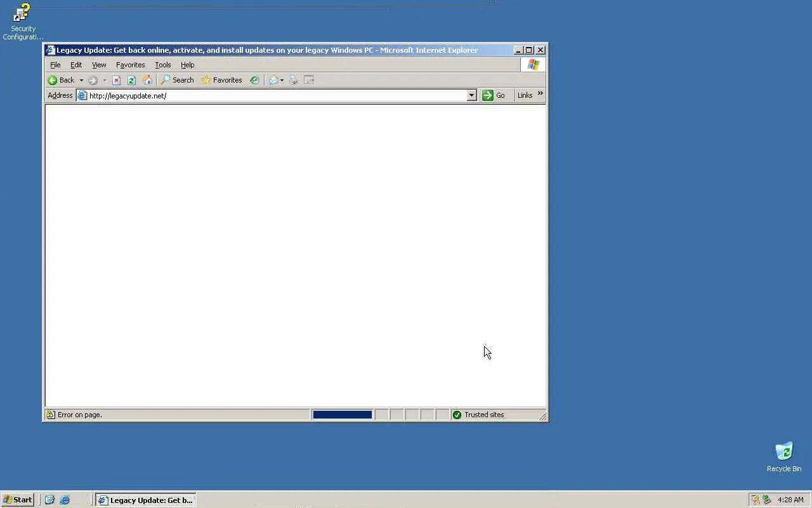Open the View menu

[x=99, y=65]
